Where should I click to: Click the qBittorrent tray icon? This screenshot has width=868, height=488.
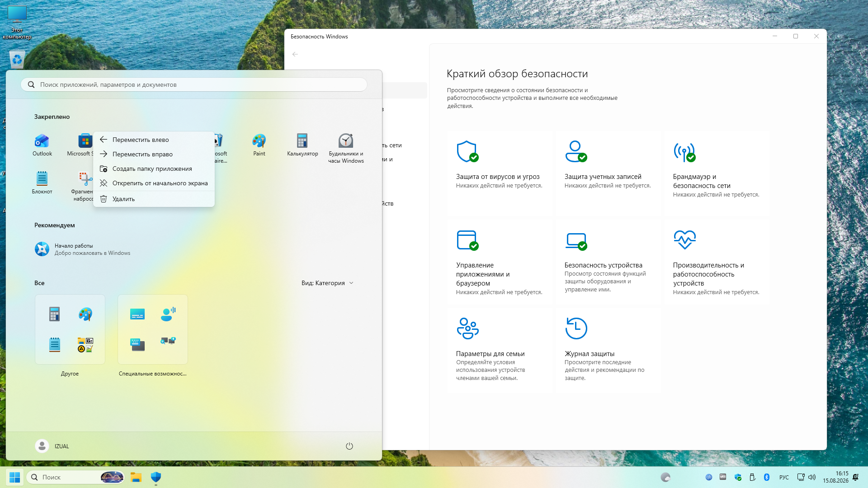click(x=709, y=477)
